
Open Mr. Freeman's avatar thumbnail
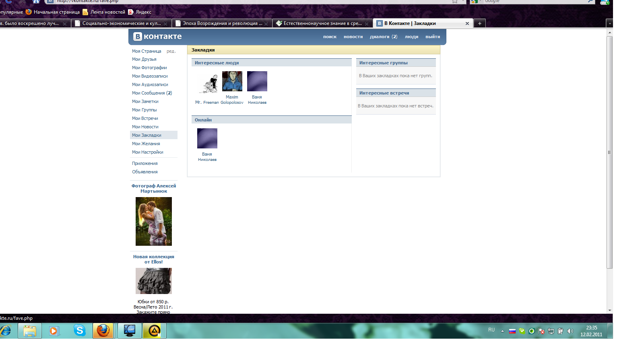207,83
